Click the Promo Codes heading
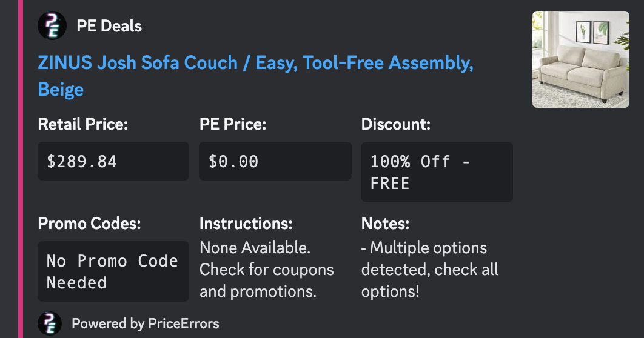 point(89,224)
